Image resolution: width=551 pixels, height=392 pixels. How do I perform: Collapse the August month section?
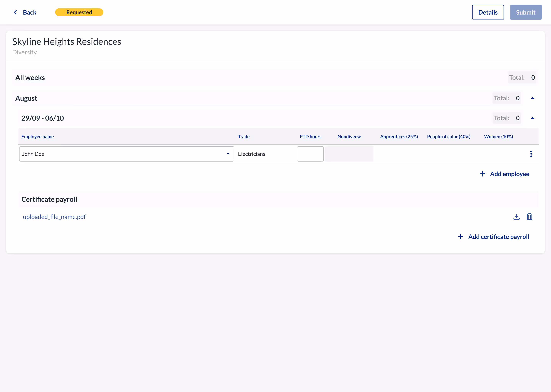(x=532, y=98)
